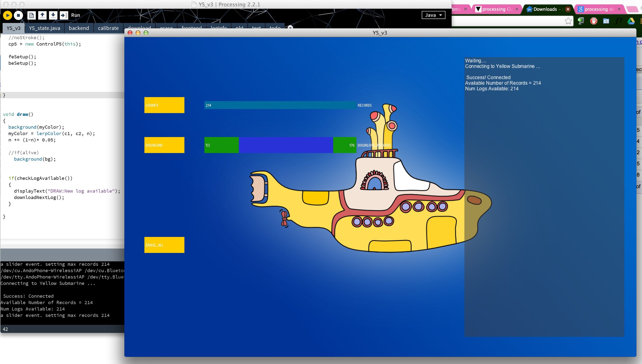The width and height of the screenshot is (642, 364).
Task: Expand the tab menu arrow after todo
Action: coord(290,27)
